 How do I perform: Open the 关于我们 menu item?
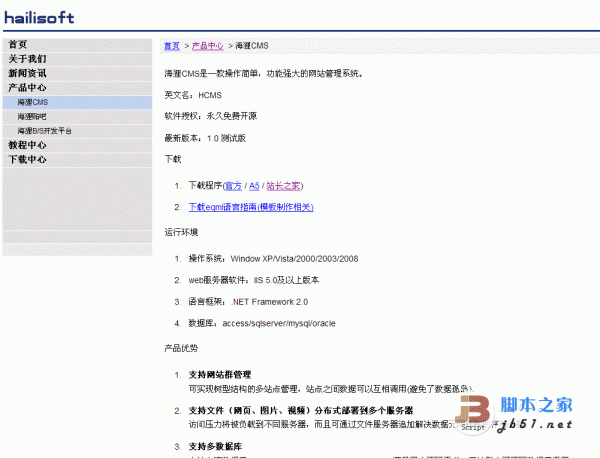77,59
